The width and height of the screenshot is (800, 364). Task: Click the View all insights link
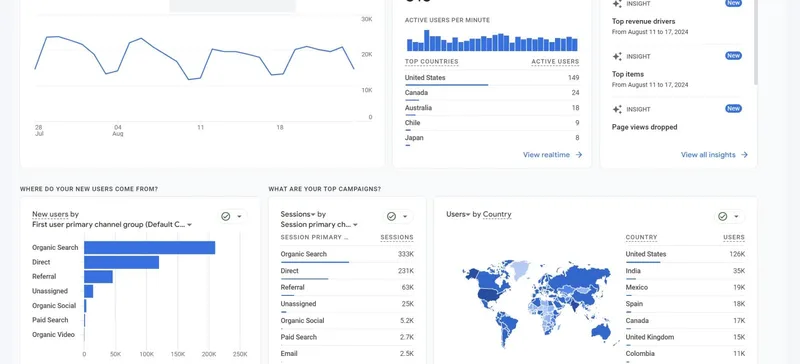pos(708,155)
